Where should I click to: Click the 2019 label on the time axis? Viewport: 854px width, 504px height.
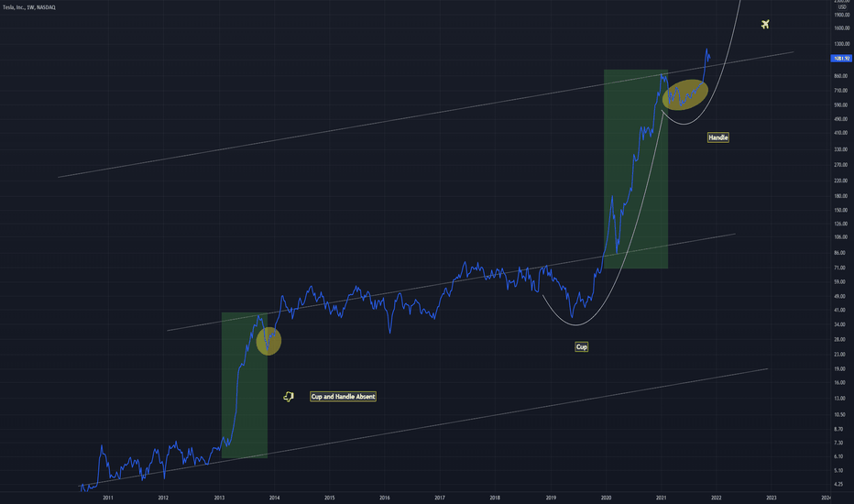click(551, 498)
